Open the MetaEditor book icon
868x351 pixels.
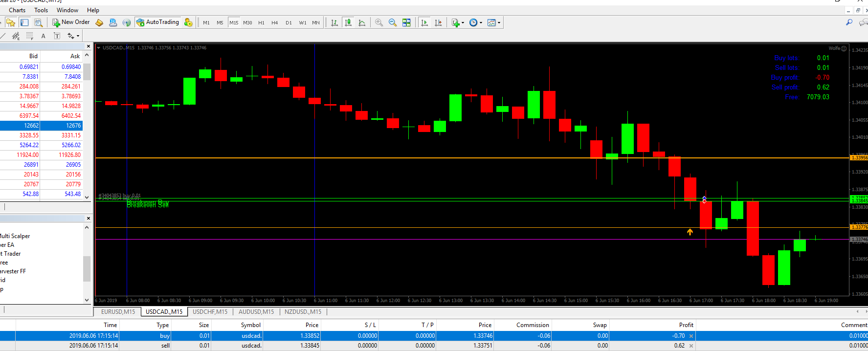tap(99, 22)
